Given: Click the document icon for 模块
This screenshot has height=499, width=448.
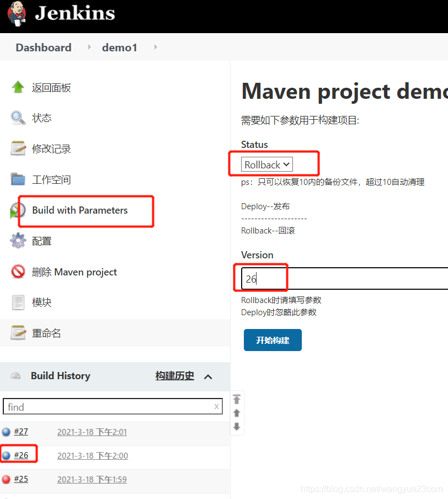Looking at the screenshot, I should click(x=18, y=302).
